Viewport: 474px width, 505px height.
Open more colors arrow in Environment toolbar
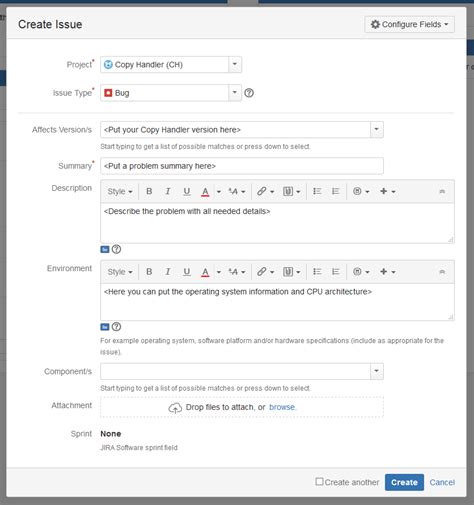pos(219,272)
